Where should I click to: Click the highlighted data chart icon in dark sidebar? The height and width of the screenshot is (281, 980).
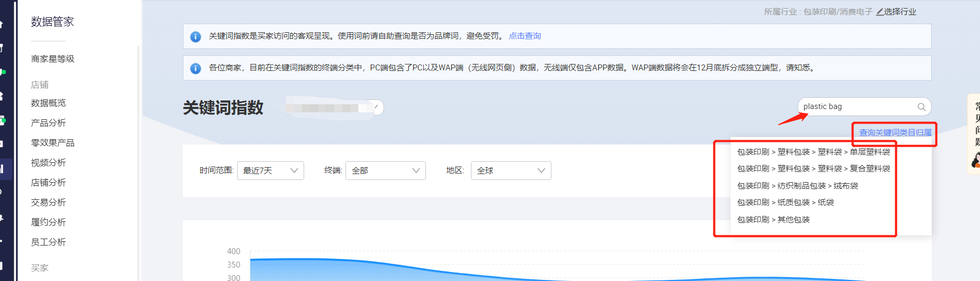[2, 169]
